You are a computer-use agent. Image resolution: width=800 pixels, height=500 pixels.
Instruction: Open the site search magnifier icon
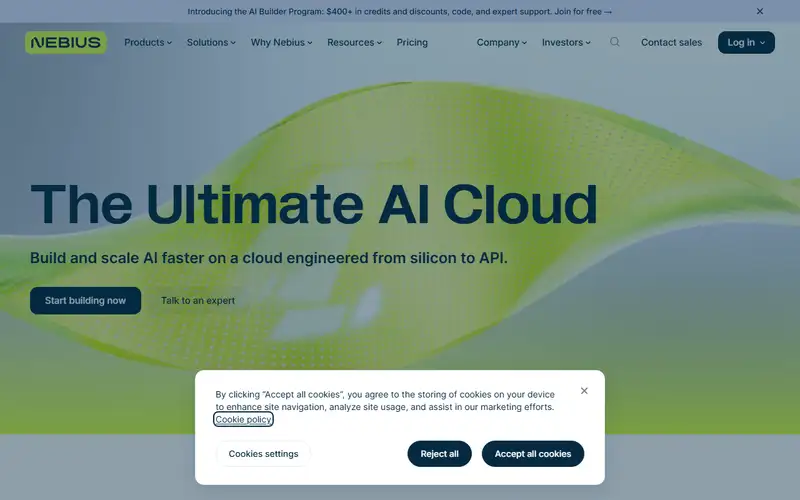point(615,42)
